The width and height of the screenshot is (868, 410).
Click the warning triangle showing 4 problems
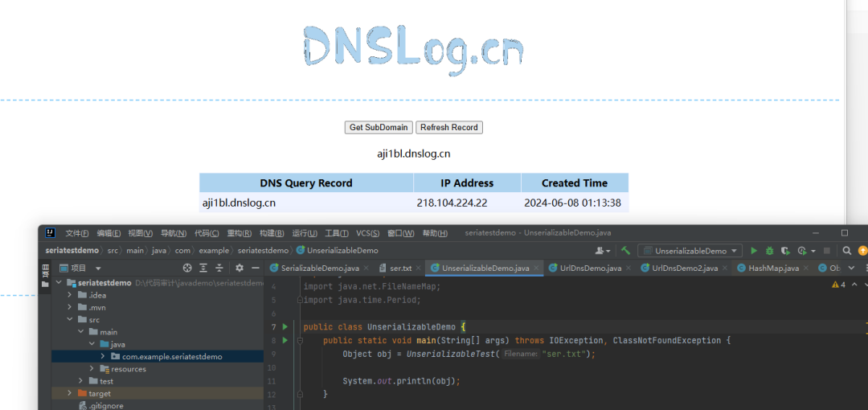838,285
